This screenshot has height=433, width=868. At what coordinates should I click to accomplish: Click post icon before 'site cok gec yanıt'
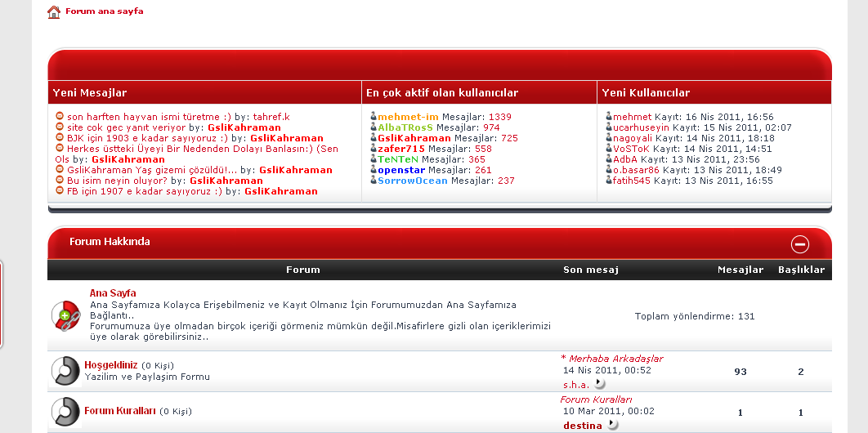(x=60, y=127)
